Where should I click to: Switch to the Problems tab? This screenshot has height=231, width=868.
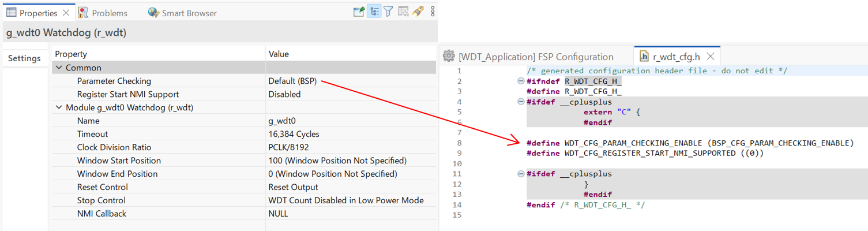click(103, 13)
